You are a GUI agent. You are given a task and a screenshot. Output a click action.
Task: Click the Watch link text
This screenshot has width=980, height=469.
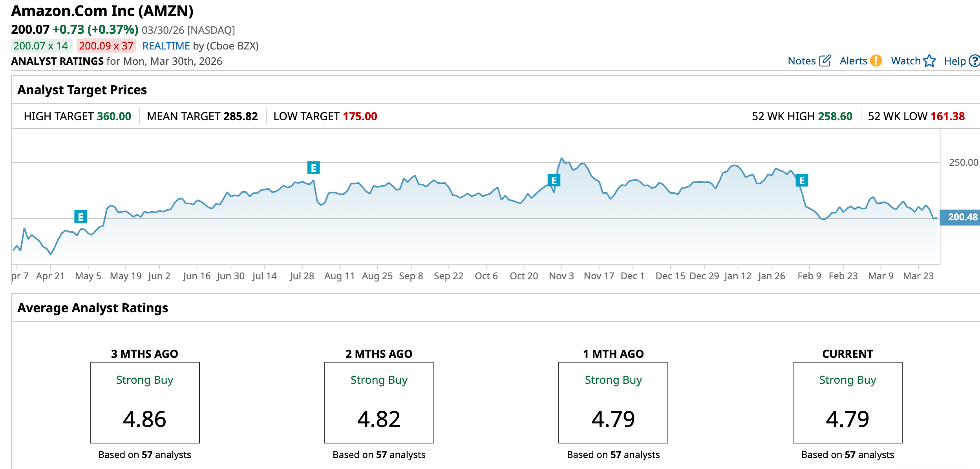[905, 61]
